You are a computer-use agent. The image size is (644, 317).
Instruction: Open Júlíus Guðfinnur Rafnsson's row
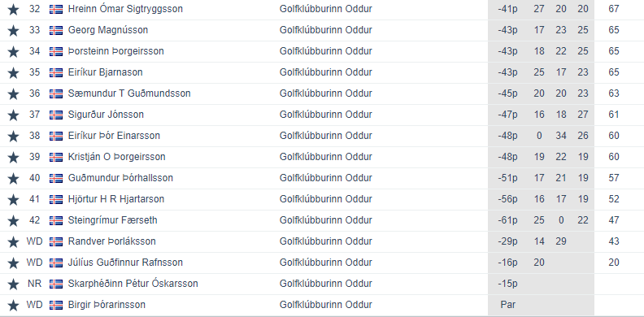coord(322,263)
